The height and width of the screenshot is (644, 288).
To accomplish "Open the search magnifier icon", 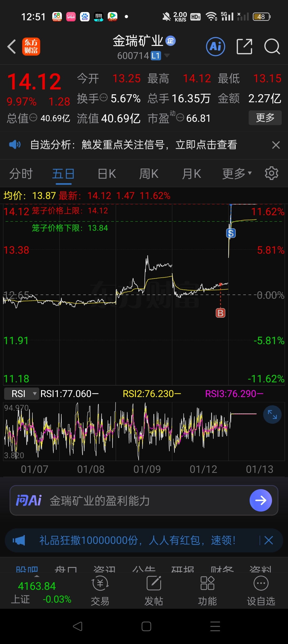I will point(272,46).
